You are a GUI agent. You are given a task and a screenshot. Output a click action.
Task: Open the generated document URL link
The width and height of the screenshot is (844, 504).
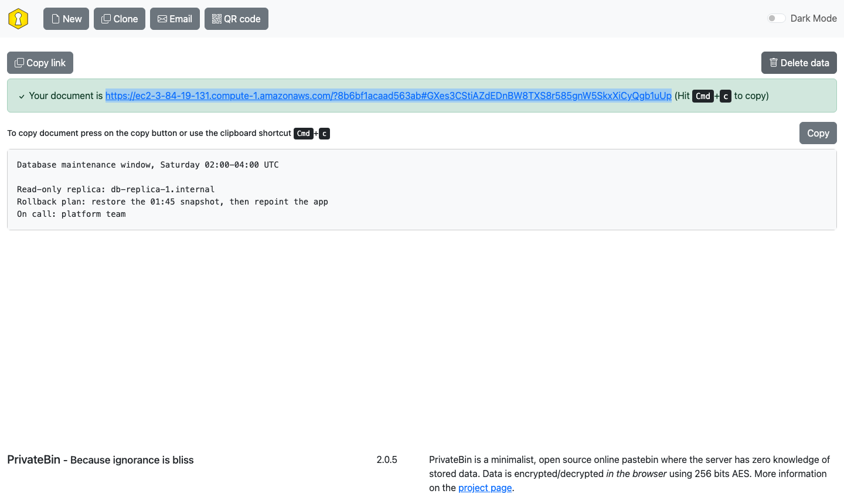pos(389,96)
